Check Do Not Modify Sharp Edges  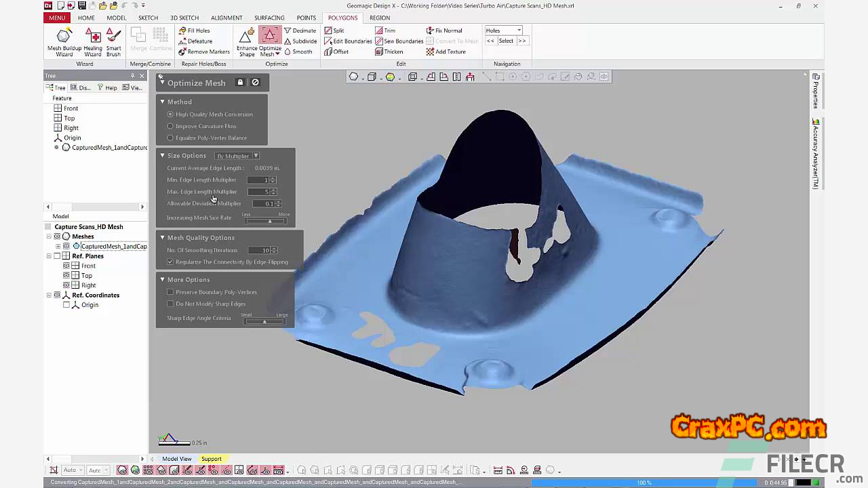170,304
